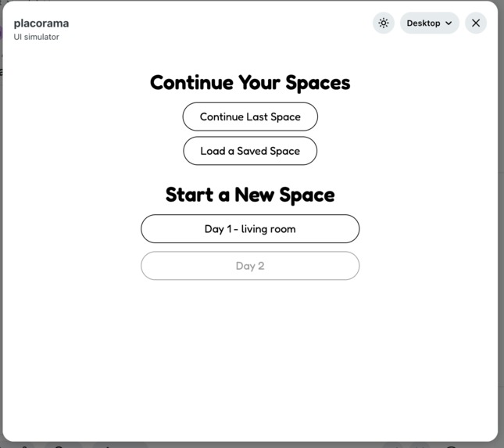Screen dimensions: 504x448
Task: Close the UI simulator dialog
Action: click(476, 23)
